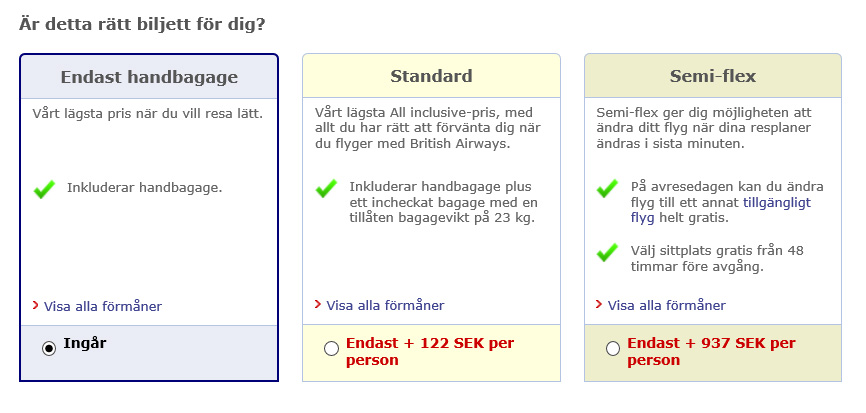Click checkmark beside 'Välj sittplats gratis'
The width and height of the screenshot is (866, 413).
[607, 252]
